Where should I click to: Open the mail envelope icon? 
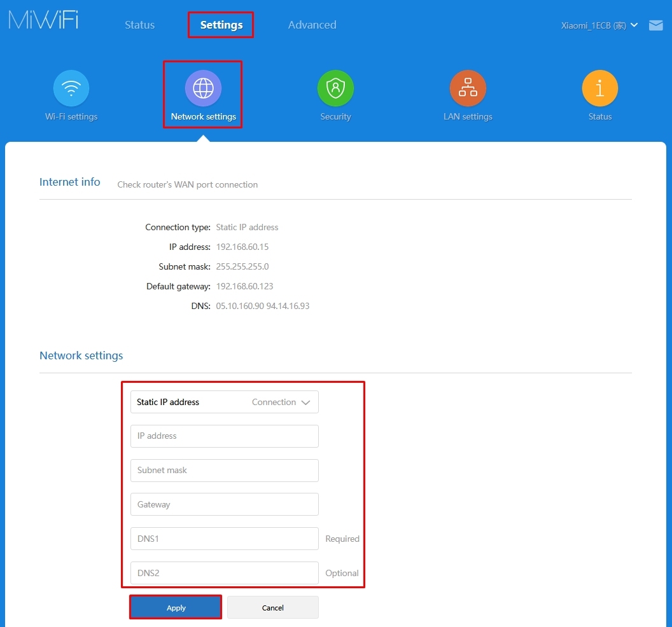(655, 25)
